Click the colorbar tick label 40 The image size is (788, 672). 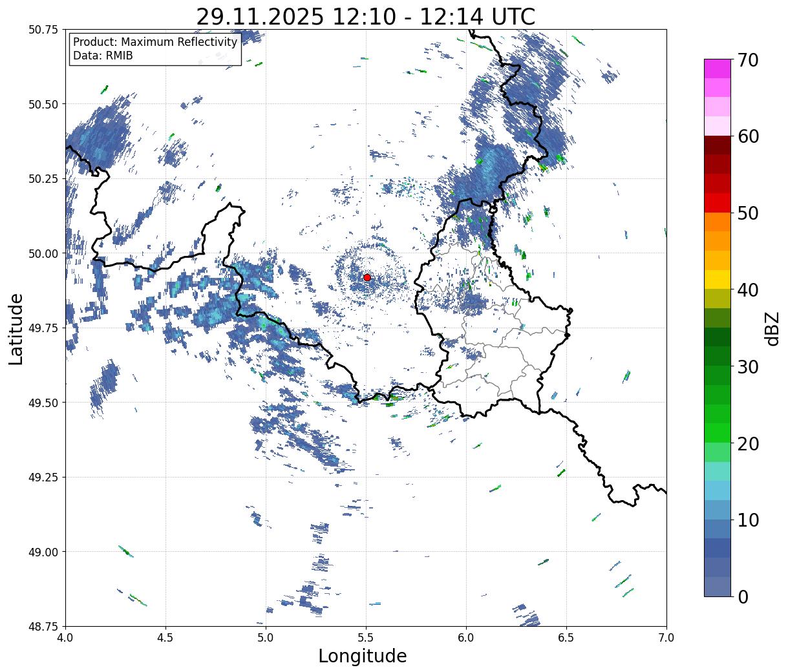click(748, 290)
